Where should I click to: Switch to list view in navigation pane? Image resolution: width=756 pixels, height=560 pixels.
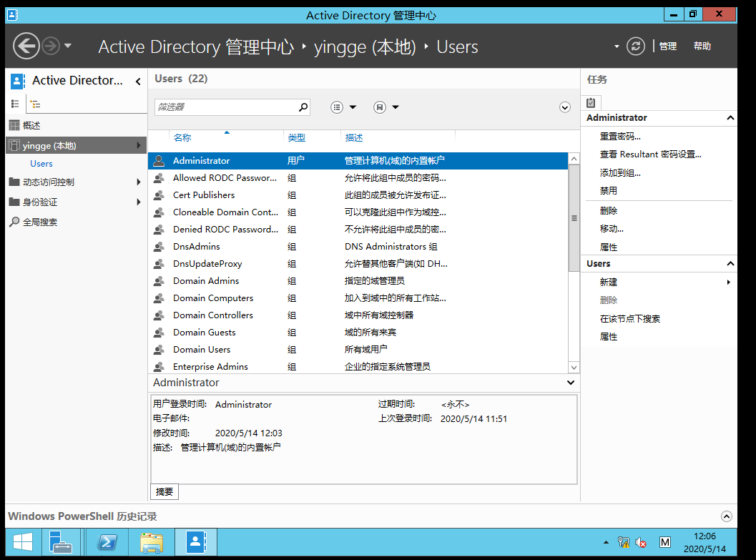click(15, 104)
